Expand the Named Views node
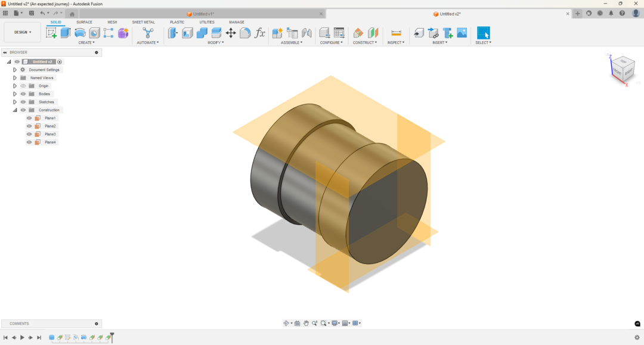 pyautogui.click(x=15, y=77)
